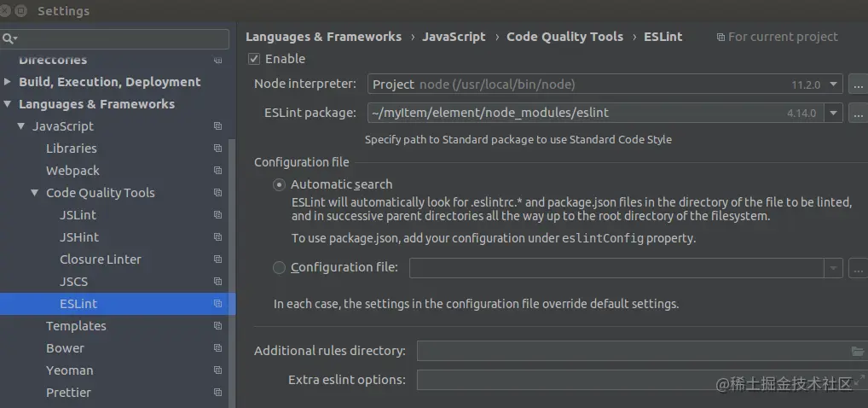Open the Yeoman settings page
Screen dimensions: 868x408
(x=70, y=370)
